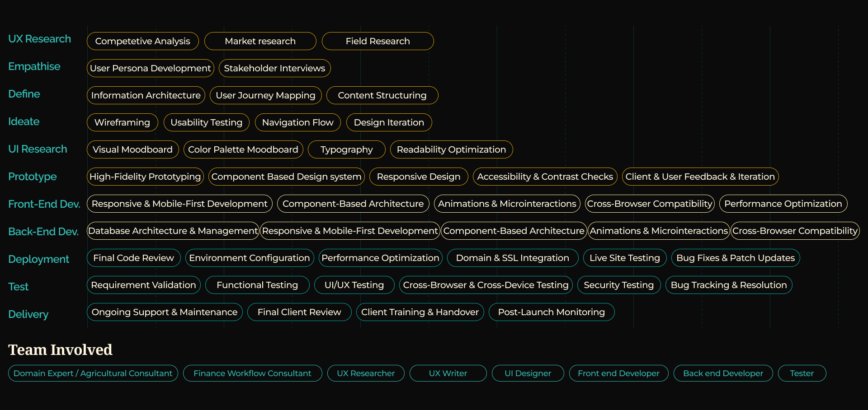Click the Security Testing tag

click(618, 285)
